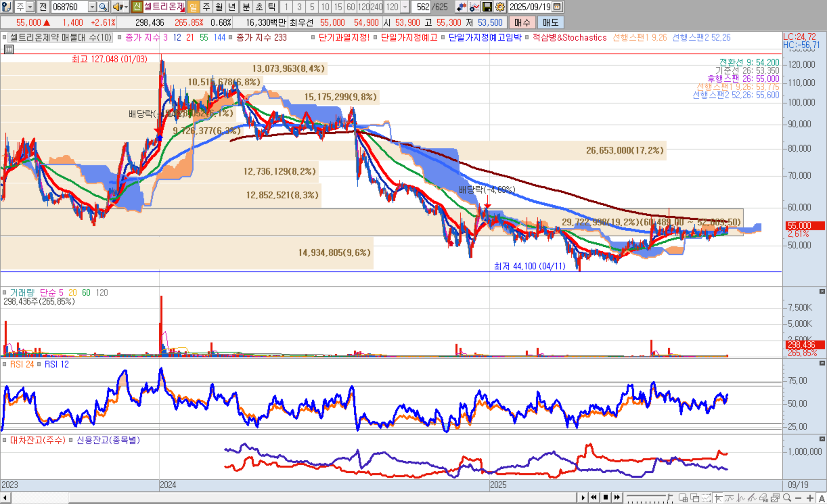Open the data grid table icon
The height and width of the screenshot is (504, 827).
coord(9,49)
